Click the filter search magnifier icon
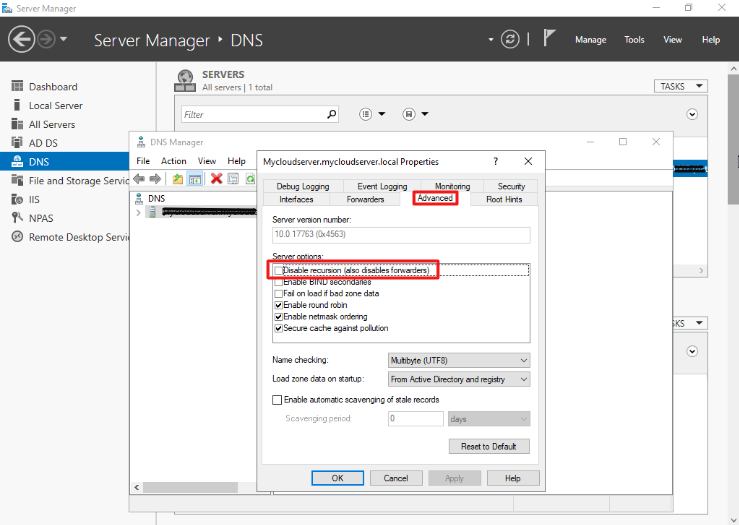 (332, 114)
